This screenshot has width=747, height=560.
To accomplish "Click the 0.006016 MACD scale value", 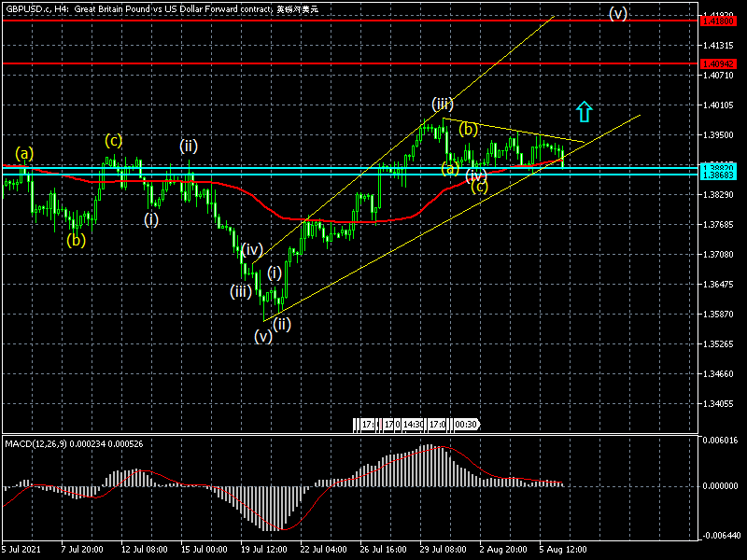I will click(x=720, y=440).
